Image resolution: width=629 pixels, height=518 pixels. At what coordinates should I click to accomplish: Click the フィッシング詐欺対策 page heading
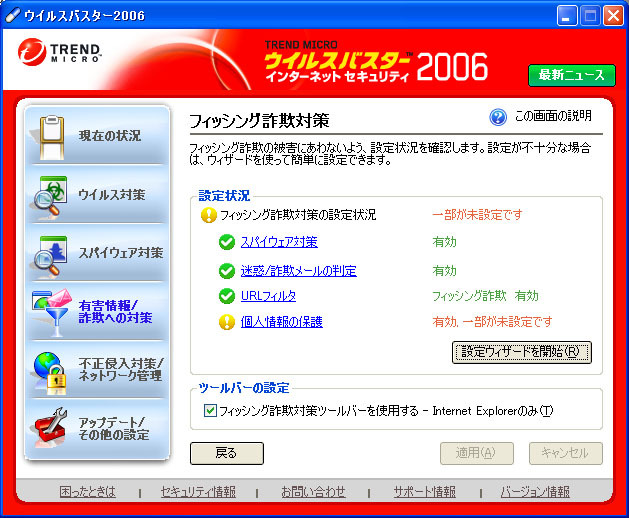(x=259, y=121)
